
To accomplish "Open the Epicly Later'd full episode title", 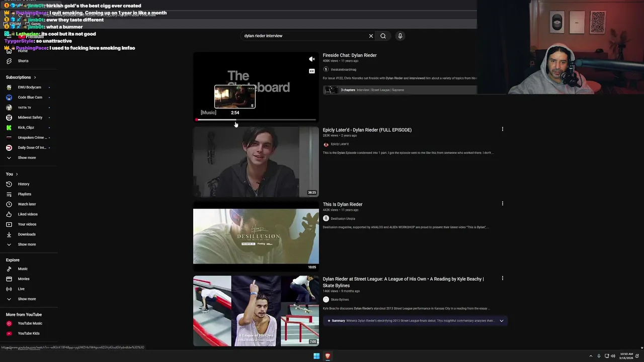I will pyautogui.click(x=367, y=130).
